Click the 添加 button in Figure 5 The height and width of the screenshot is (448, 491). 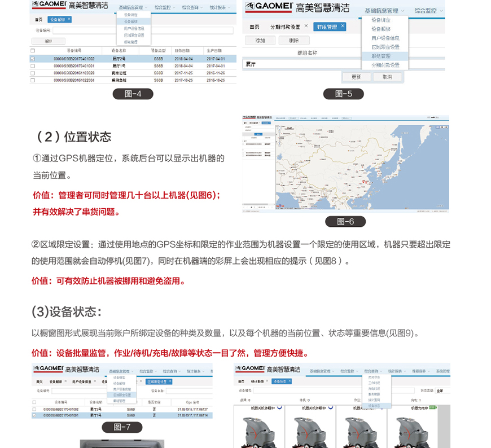click(x=260, y=41)
